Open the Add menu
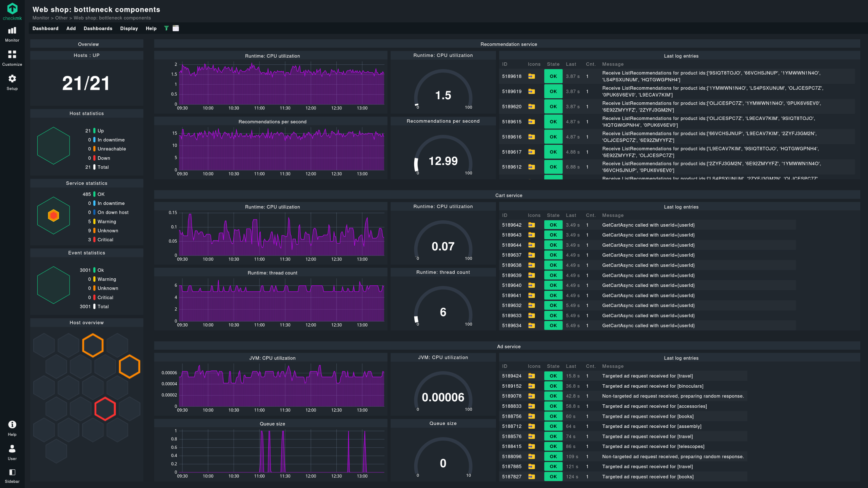Screen dimensions: 868x488 click(71, 28)
